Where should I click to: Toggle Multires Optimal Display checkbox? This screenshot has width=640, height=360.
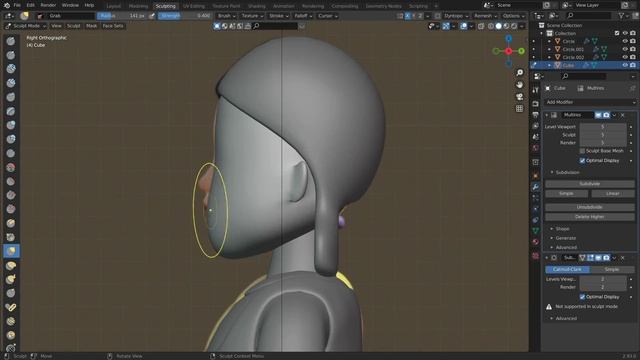582,161
